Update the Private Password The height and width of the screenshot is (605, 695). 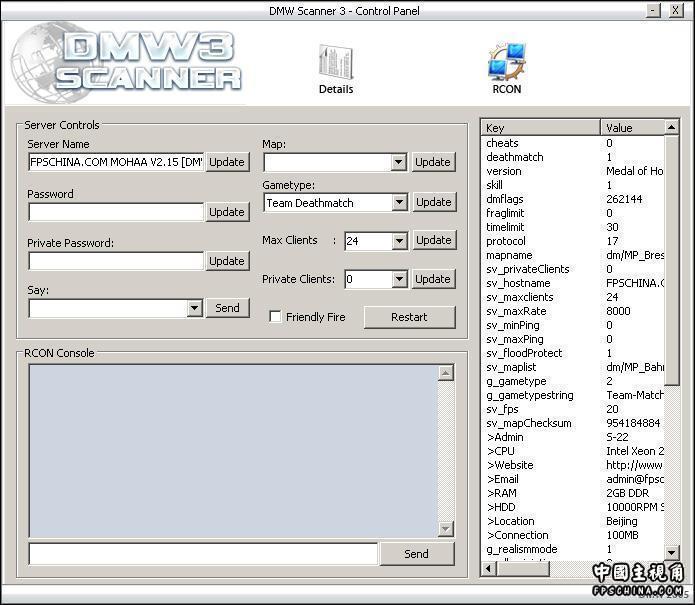227,261
